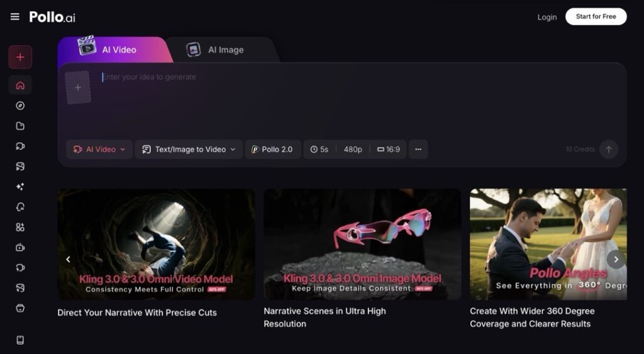
Task: Choose the Pollo 2.0 model selector
Action: pos(272,150)
